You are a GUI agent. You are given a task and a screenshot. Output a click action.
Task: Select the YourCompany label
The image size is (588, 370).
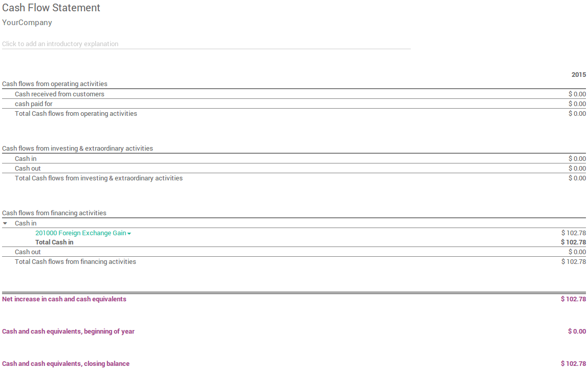coord(27,23)
